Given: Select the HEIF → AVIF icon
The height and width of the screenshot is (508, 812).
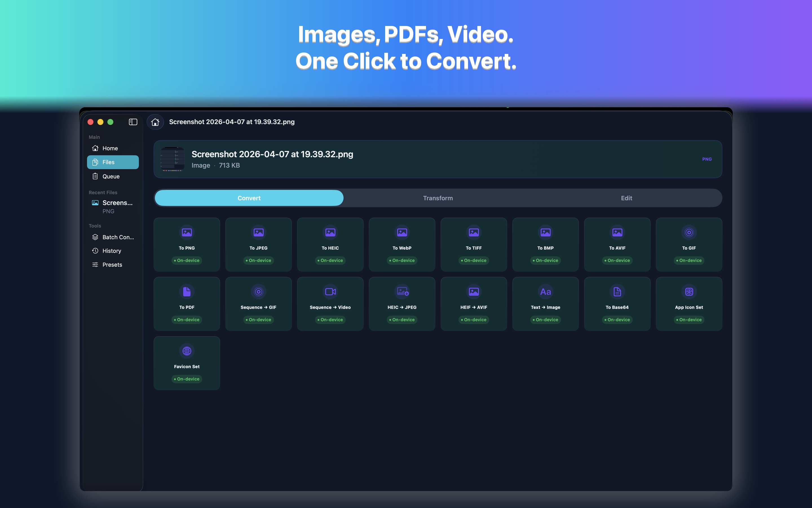Looking at the screenshot, I should point(474,292).
